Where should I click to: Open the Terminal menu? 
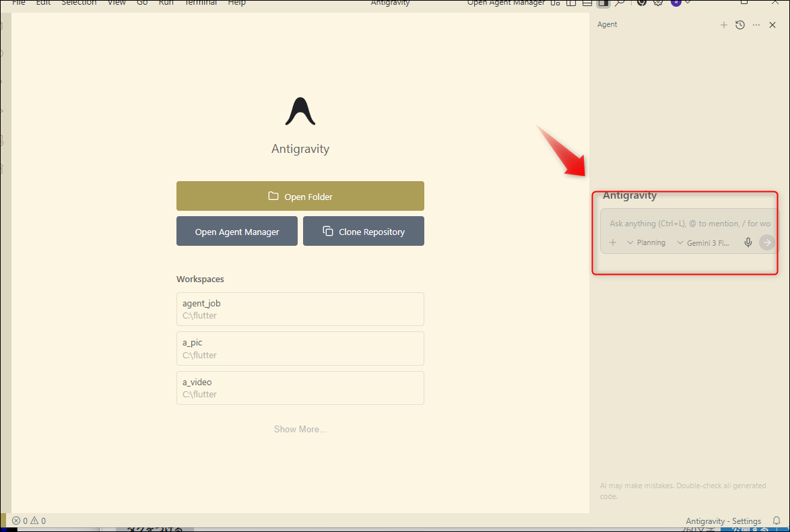coord(201,3)
